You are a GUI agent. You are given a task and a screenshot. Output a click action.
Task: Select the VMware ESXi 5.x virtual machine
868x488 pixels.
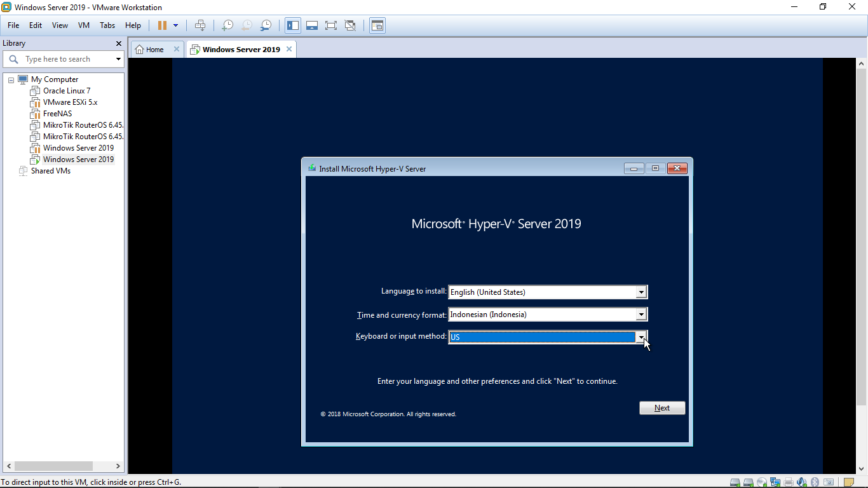(71, 102)
